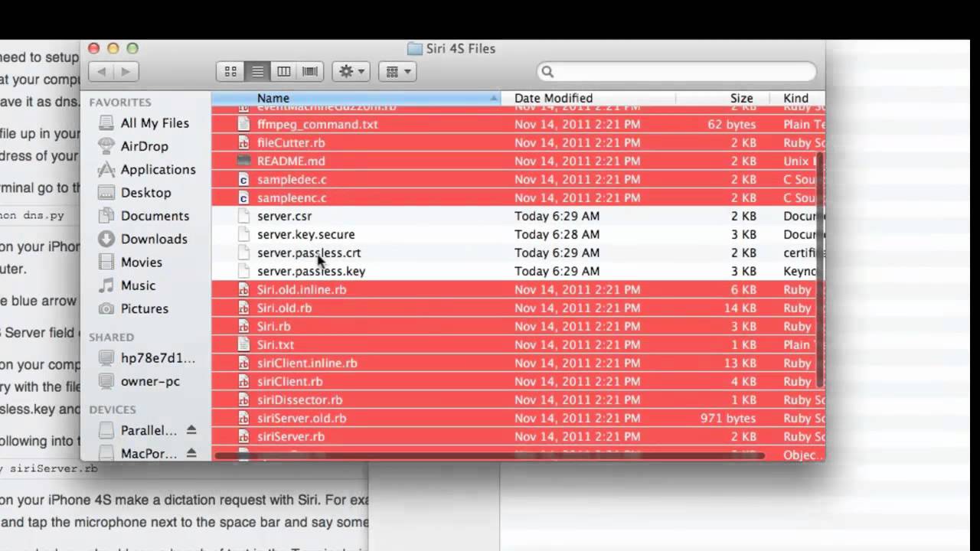This screenshot has height=551, width=980.
Task: Click the 971 bytes size value
Action: point(728,418)
